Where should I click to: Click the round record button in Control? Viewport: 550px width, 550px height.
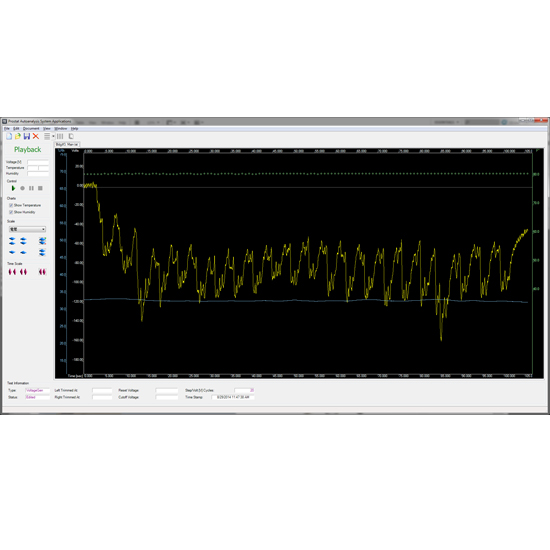click(x=22, y=188)
